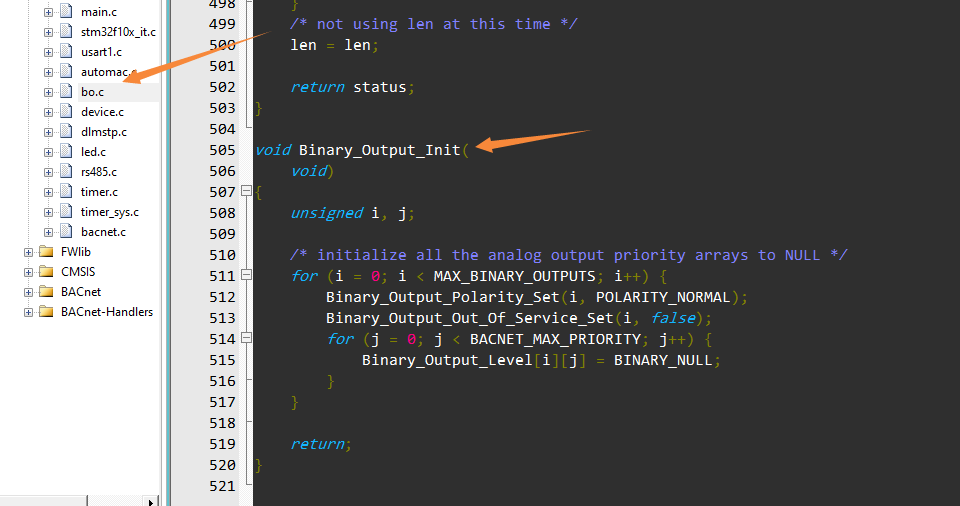Click the dlmstp.c file icon
This screenshot has height=506, width=960.
coord(66,132)
